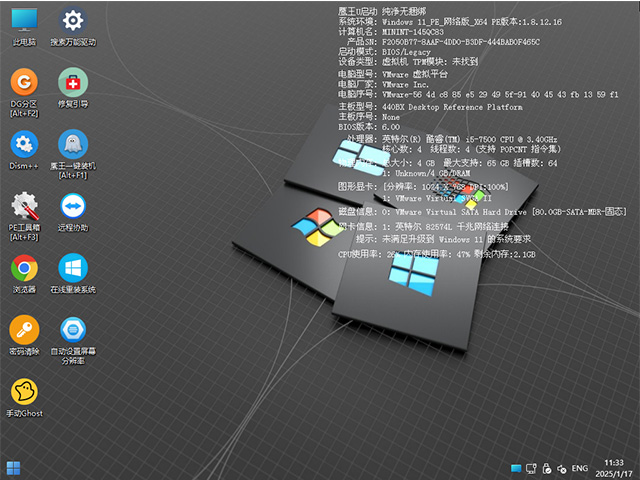
Task: Open DG分区 partition tool icon
Action: [x=24, y=93]
